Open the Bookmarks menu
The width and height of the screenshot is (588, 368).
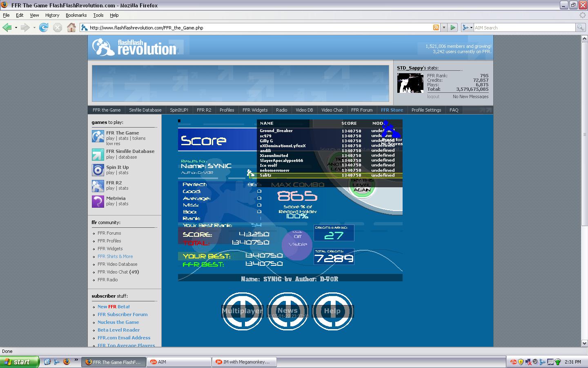(76, 15)
